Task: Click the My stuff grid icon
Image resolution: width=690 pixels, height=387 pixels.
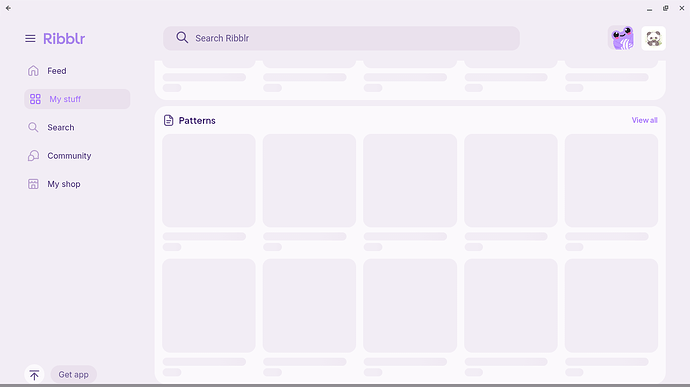Action: pos(35,99)
